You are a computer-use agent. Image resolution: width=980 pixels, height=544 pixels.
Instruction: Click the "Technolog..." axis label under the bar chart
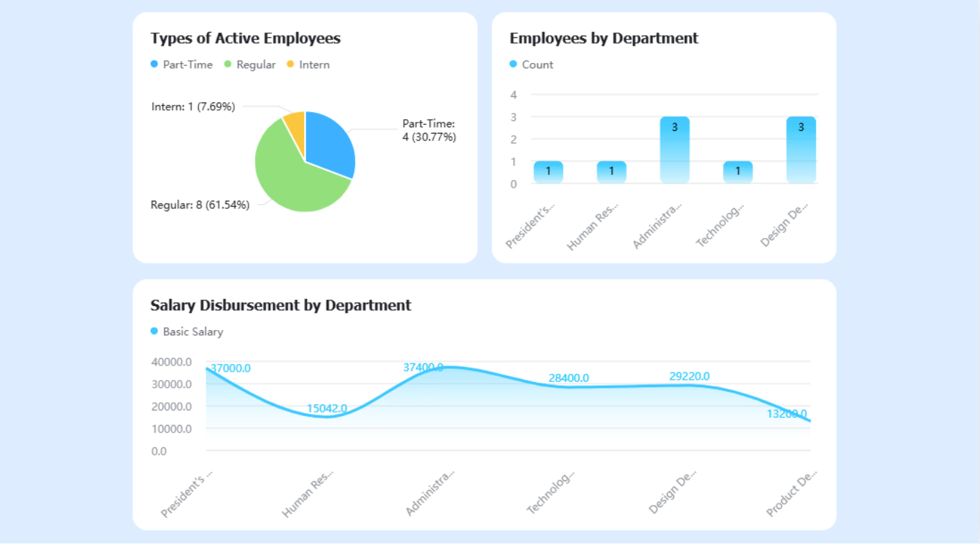(720, 226)
